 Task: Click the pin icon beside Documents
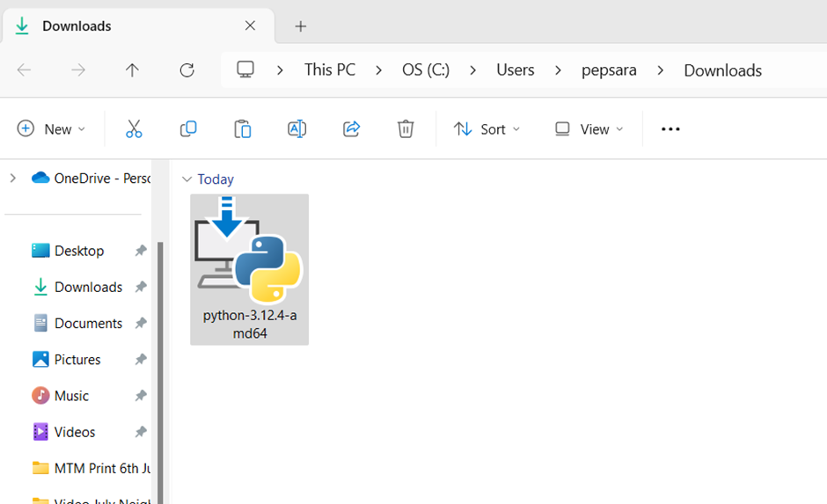140,323
